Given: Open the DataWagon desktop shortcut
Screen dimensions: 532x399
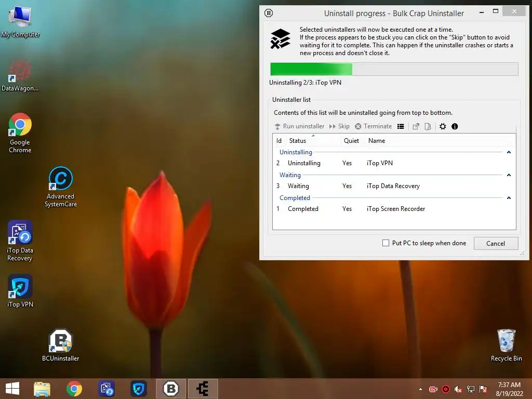Looking at the screenshot, I should (20, 75).
